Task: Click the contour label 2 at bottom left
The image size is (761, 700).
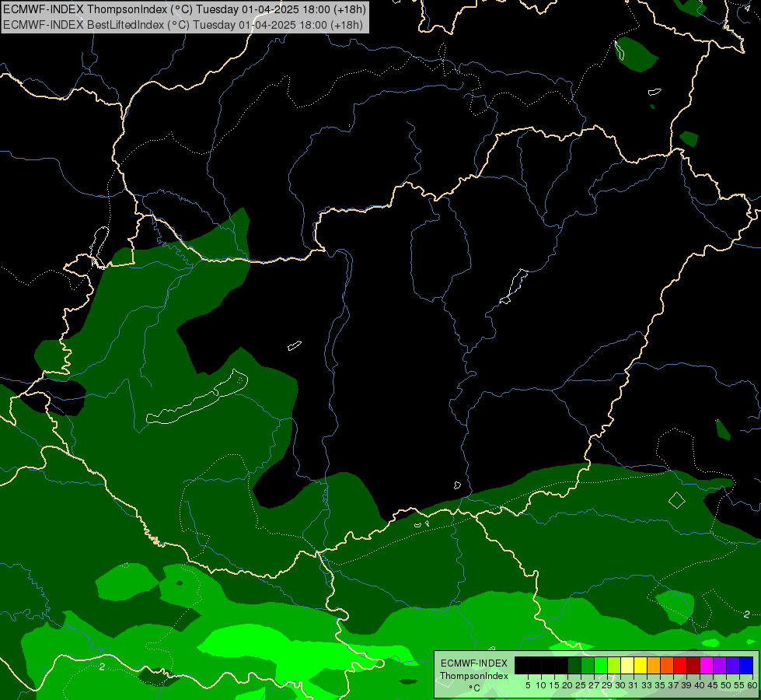Action: (102, 667)
